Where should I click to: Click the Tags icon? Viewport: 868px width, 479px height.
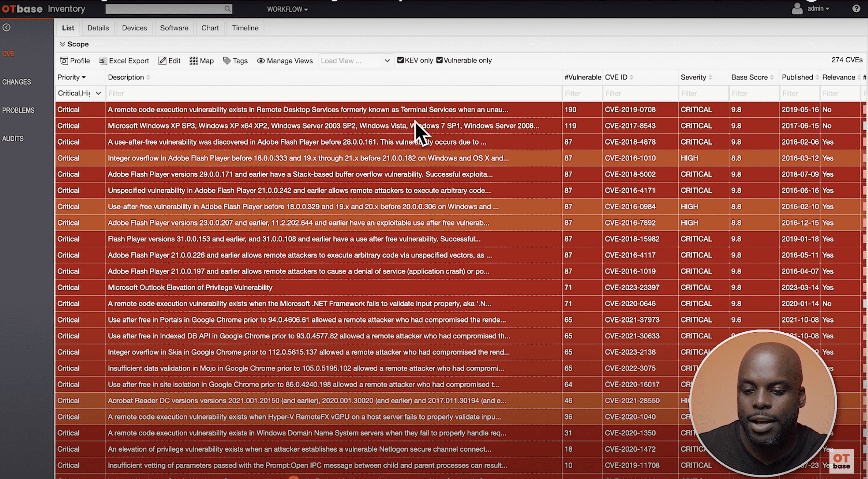227,61
